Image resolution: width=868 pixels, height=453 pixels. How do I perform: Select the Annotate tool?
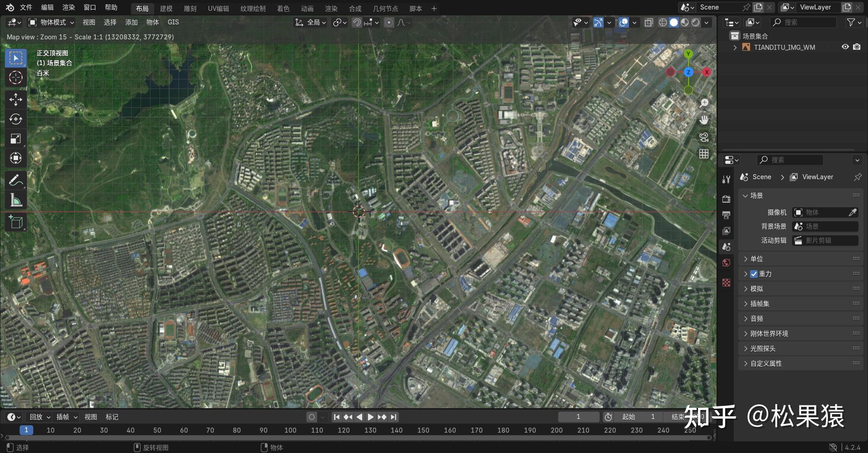16,180
